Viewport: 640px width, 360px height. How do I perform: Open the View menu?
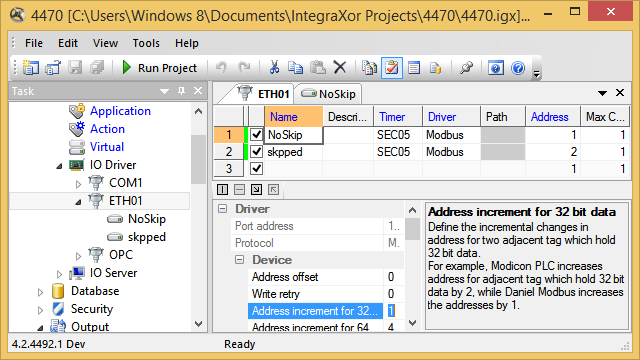point(105,43)
